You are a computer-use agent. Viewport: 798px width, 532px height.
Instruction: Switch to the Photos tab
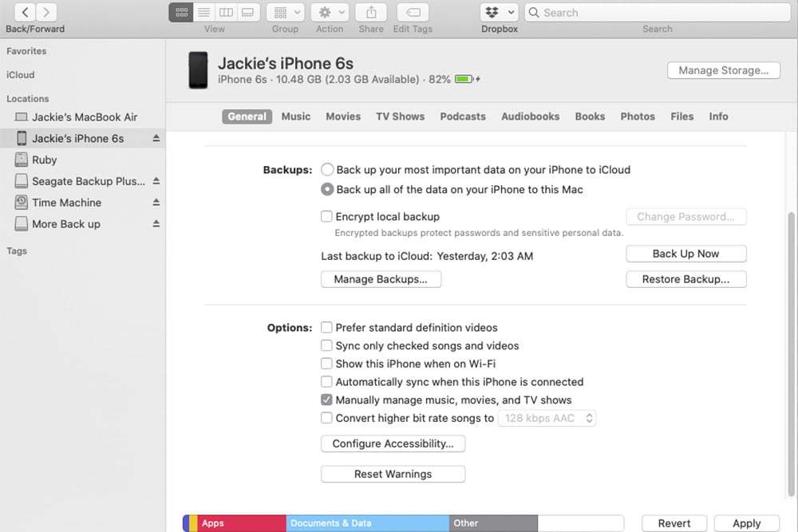(x=637, y=116)
